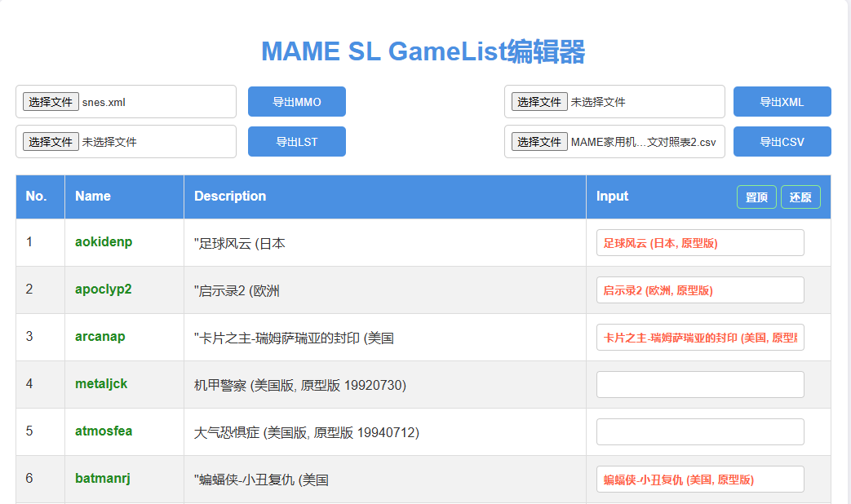Click the page scrollbar on the right
This screenshot has height=504, width=851.
[847, 252]
